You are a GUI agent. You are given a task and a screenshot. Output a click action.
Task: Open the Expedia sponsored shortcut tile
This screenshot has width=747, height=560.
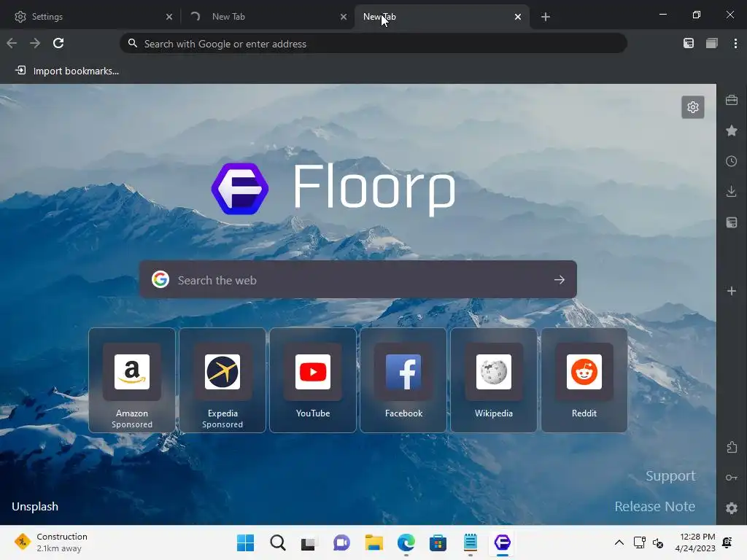(x=222, y=380)
